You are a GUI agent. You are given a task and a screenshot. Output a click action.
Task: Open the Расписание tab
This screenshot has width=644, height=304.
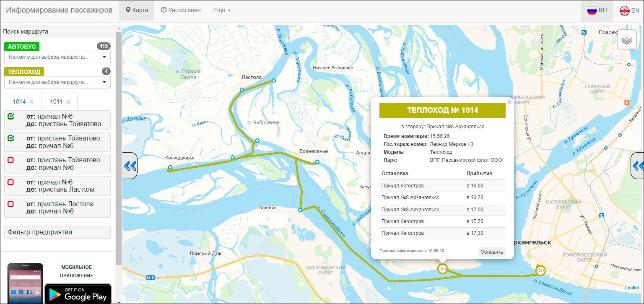[181, 10]
